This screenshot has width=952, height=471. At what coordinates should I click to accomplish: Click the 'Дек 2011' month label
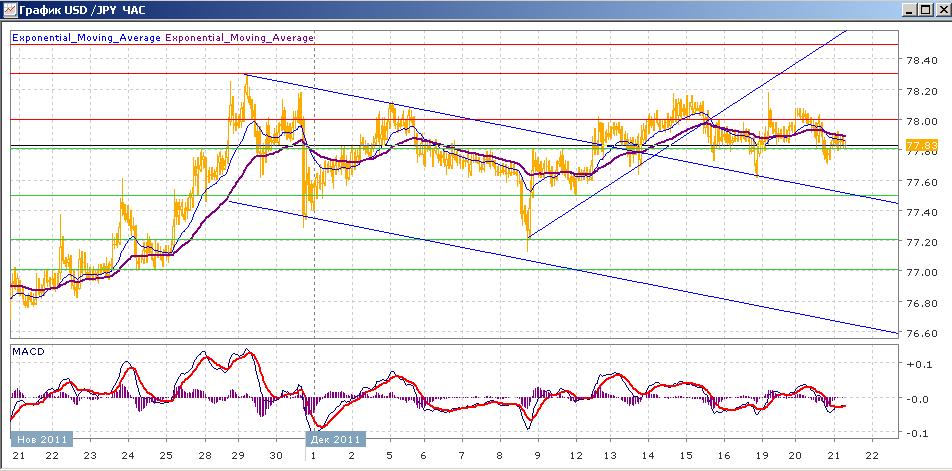pos(335,439)
